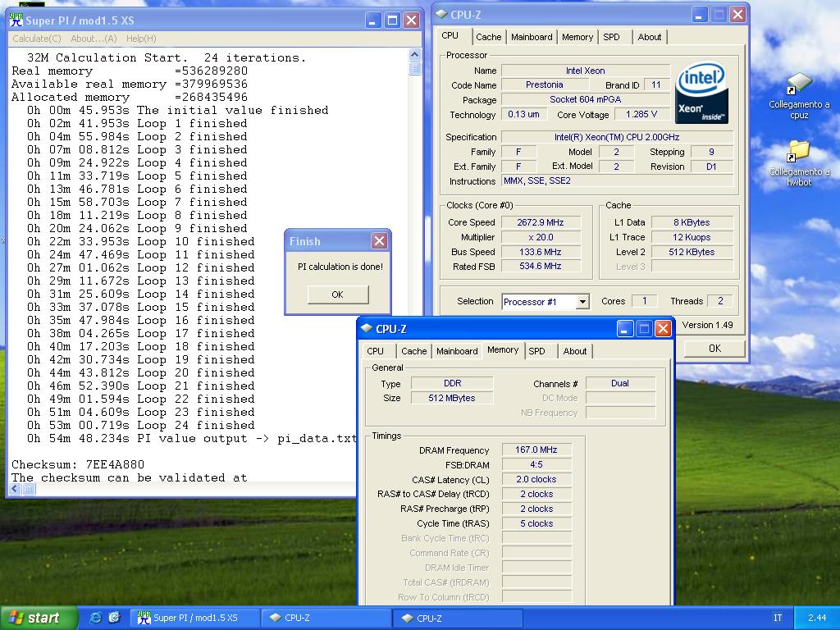The image size is (840, 630).
Task: Click the Loop 24 finished line
Action: tap(140, 426)
